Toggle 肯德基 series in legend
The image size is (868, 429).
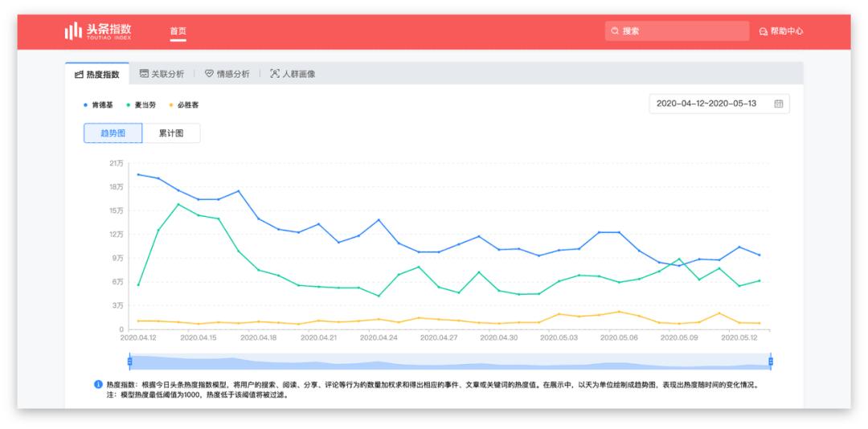pos(98,104)
